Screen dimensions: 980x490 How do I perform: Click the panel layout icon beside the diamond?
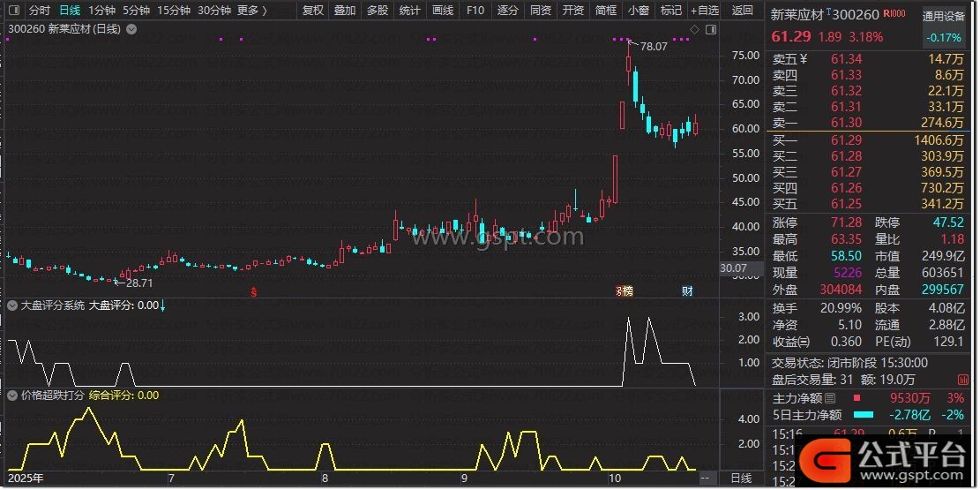coord(708,30)
